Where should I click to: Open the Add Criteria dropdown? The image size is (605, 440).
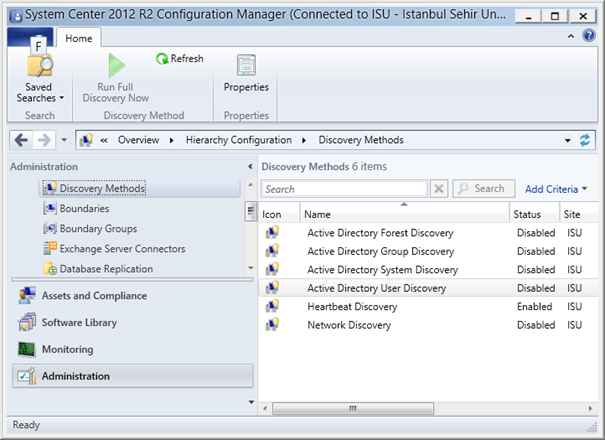tap(556, 188)
